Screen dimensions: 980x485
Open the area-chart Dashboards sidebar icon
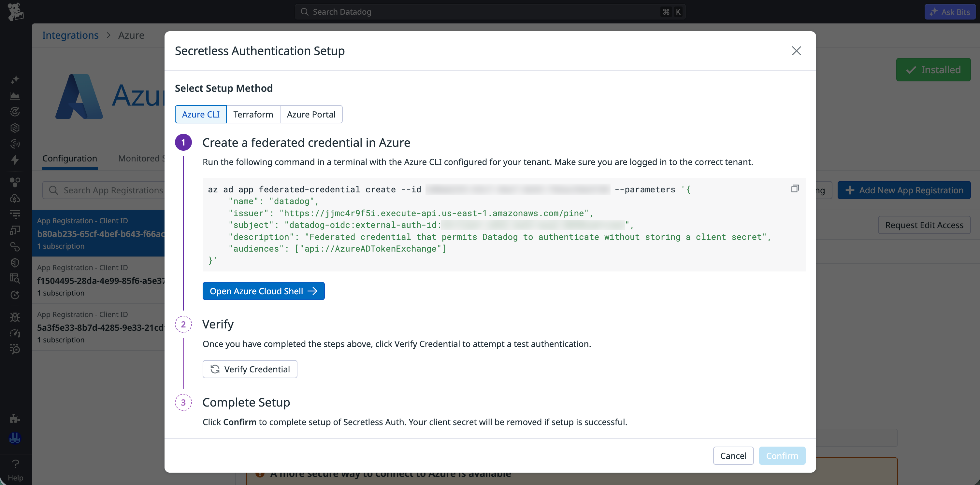coord(15,96)
